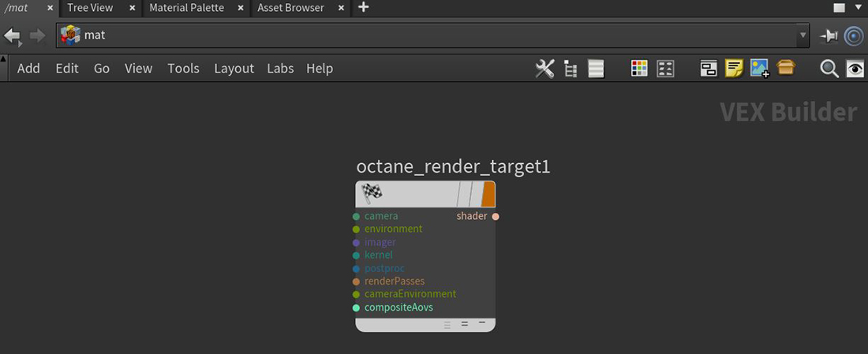Switch to the Asset Browser tab
Viewport: 868px width, 354px height.
click(290, 8)
